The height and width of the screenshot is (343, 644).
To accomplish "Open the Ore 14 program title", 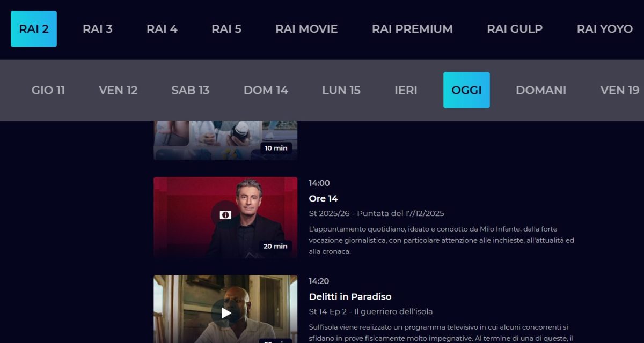I will click(x=324, y=198).
